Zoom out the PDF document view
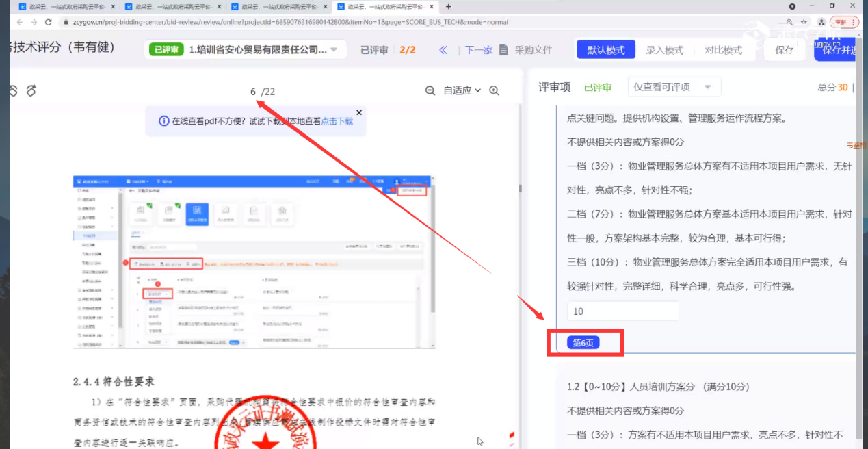The image size is (868, 449). pyautogui.click(x=430, y=90)
